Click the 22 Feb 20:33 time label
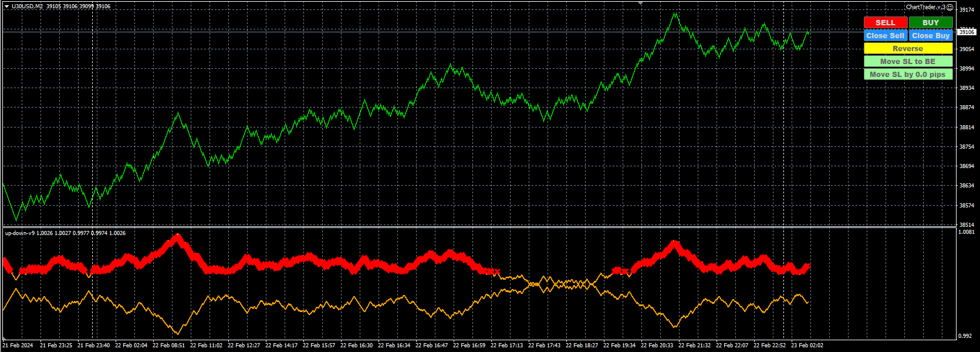This screenshot has width=980, height=352. [657, 346]
